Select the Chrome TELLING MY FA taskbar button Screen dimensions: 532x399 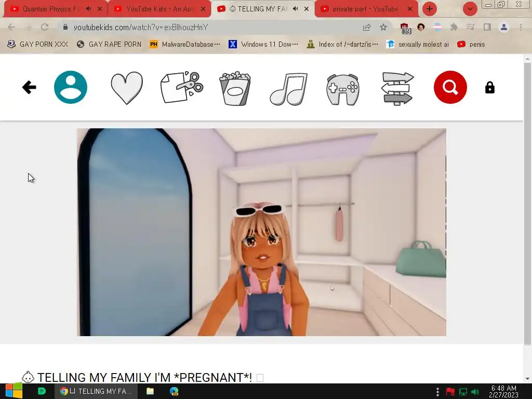96,391
